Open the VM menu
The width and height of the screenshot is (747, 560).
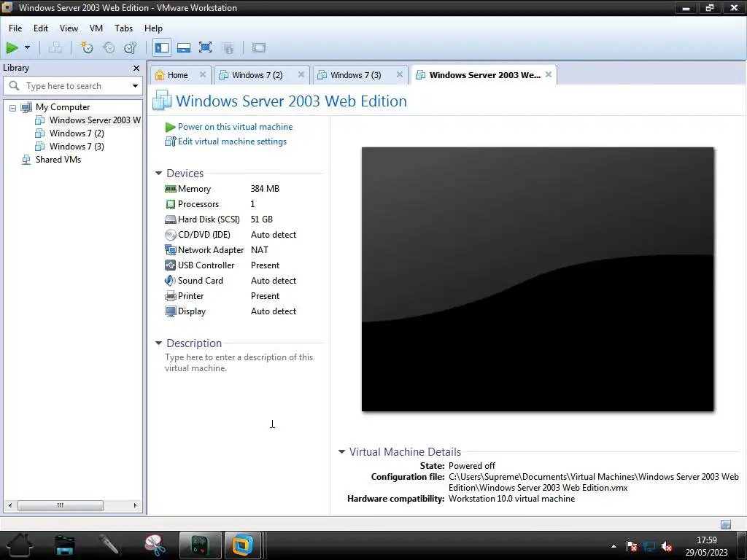tap(96, 28)
